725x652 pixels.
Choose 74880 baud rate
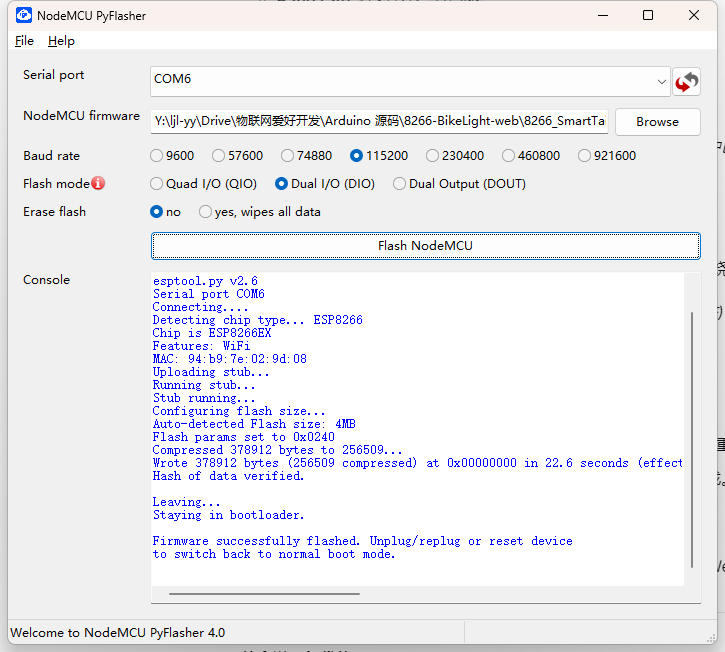click(288, 156)
